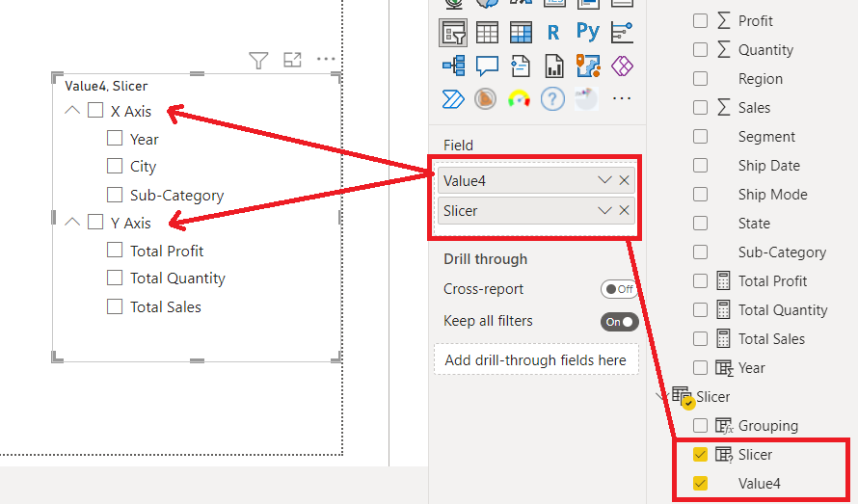Select Total Profit checkbox in slicer visual
Image resolution: width=858 pixels, height=504 pixels.
click(x=115, y=250)
